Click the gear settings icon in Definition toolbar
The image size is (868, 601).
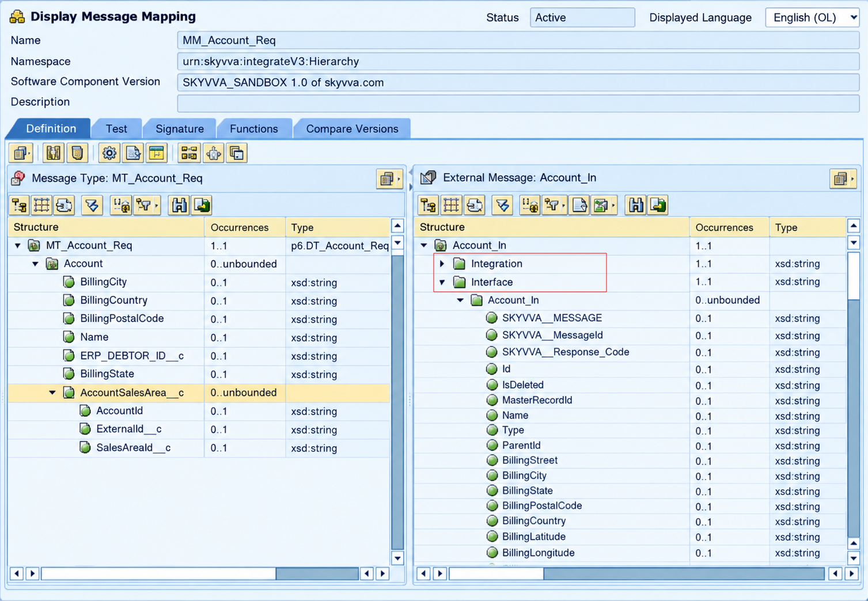point(109,153)
